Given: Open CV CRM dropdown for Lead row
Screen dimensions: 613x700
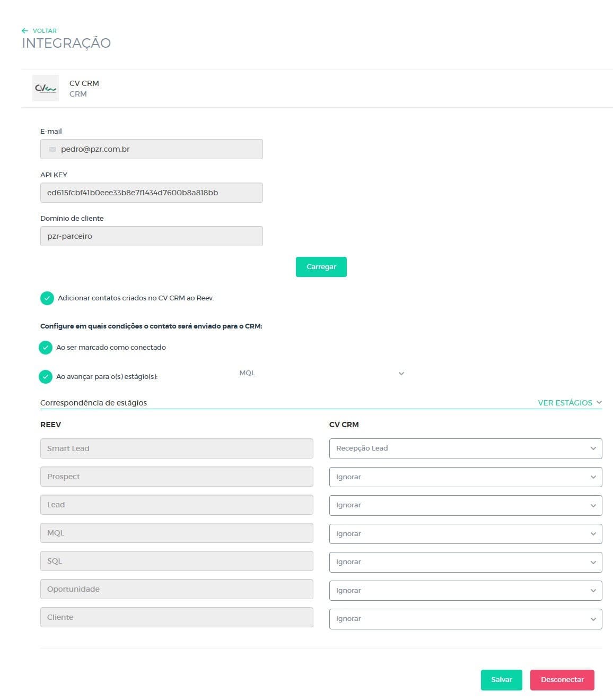Looking at the screenshot, I should coord(465,505).
